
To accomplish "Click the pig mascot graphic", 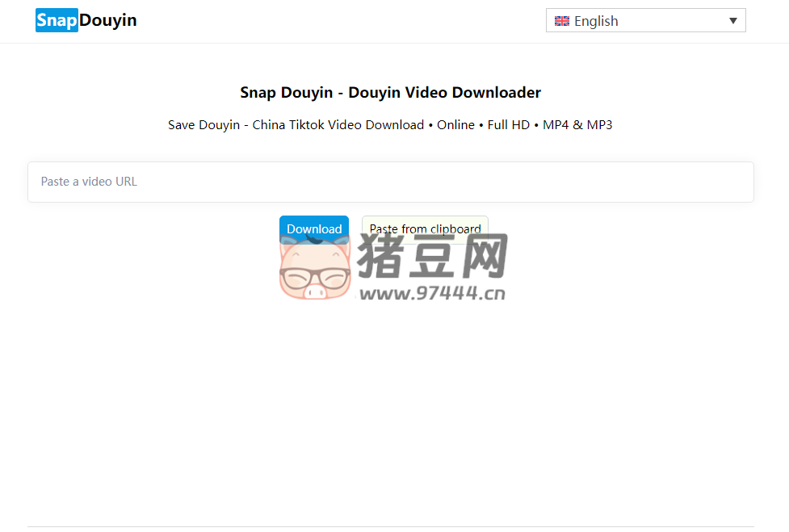I will (x=314, y=269).
